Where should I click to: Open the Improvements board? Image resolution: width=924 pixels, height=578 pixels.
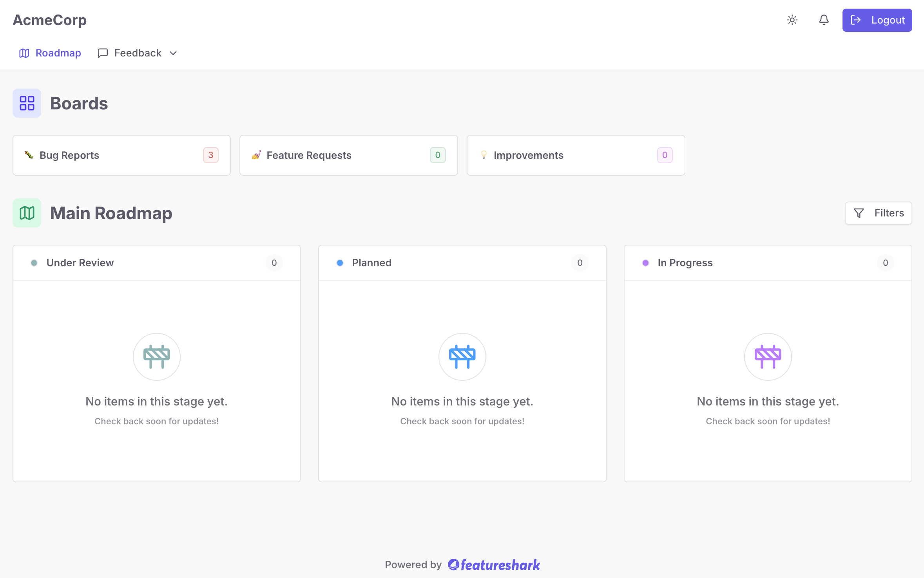tap(575, 155)
